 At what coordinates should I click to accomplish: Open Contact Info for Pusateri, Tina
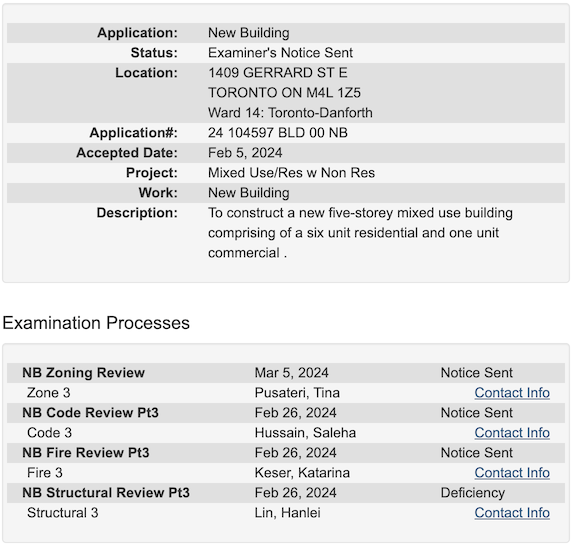click(512, 393)
